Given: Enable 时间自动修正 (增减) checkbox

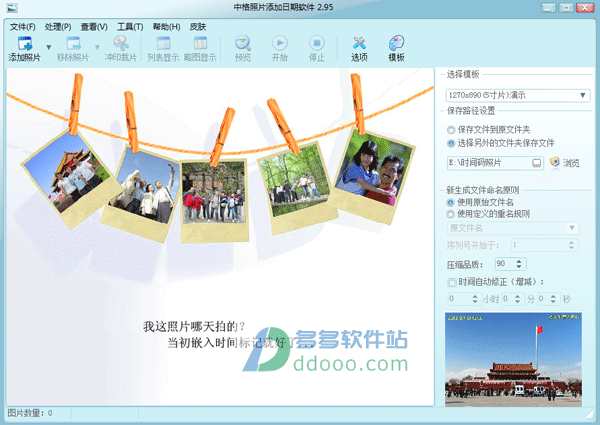Looking at the screenshot, I should point(452,282).
